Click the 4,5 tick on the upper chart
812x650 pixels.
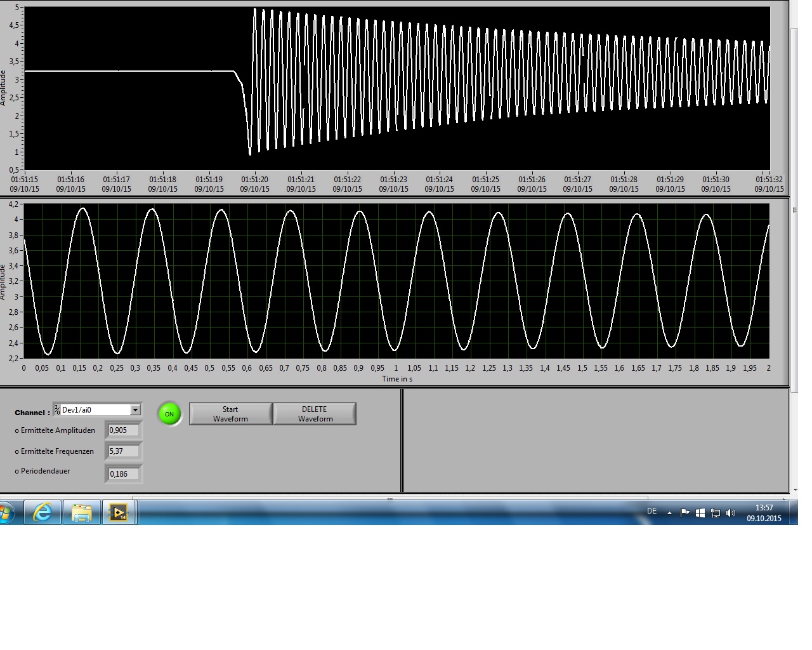coord(13,25)
